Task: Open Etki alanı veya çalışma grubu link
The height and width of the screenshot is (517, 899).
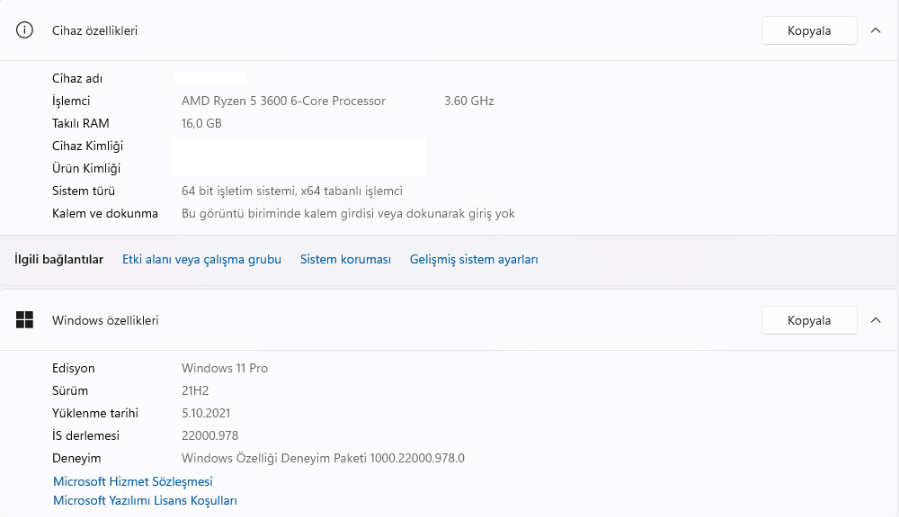Action: pyautogui.click(x=202, y=259)
